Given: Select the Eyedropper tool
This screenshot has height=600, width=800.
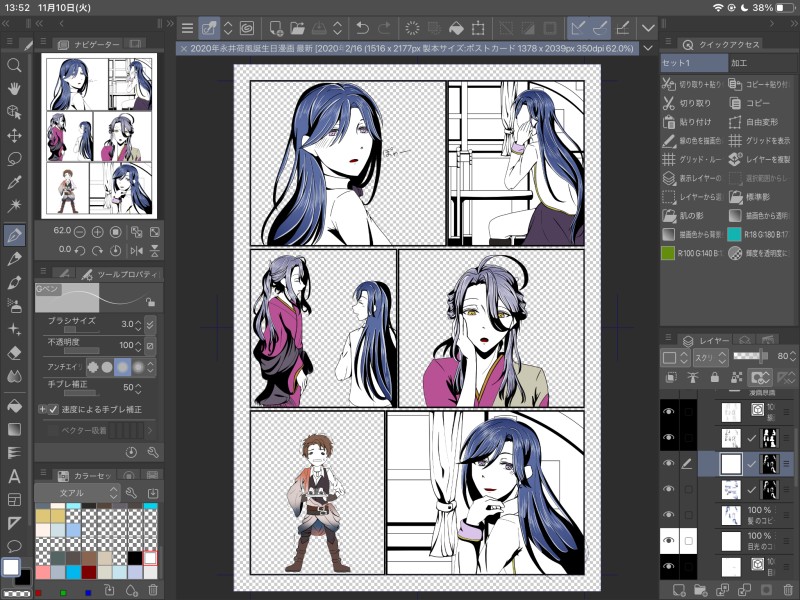Looking at the screenshot, I should 14,182.
